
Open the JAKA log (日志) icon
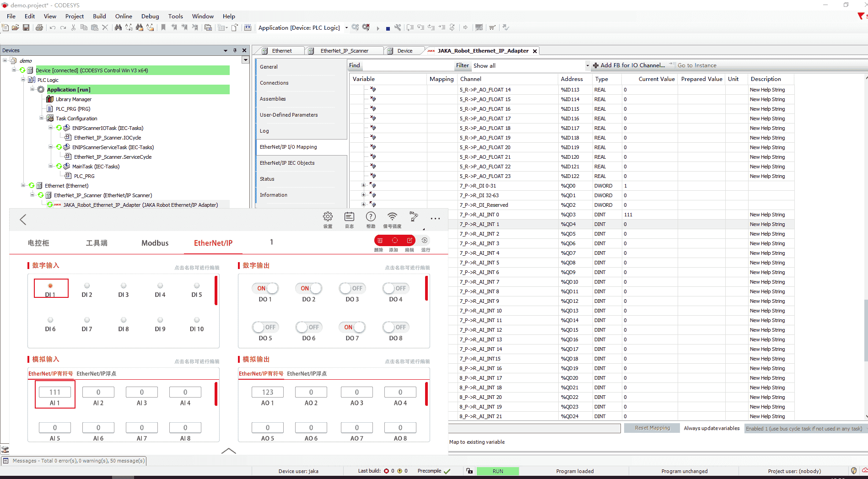349,217
